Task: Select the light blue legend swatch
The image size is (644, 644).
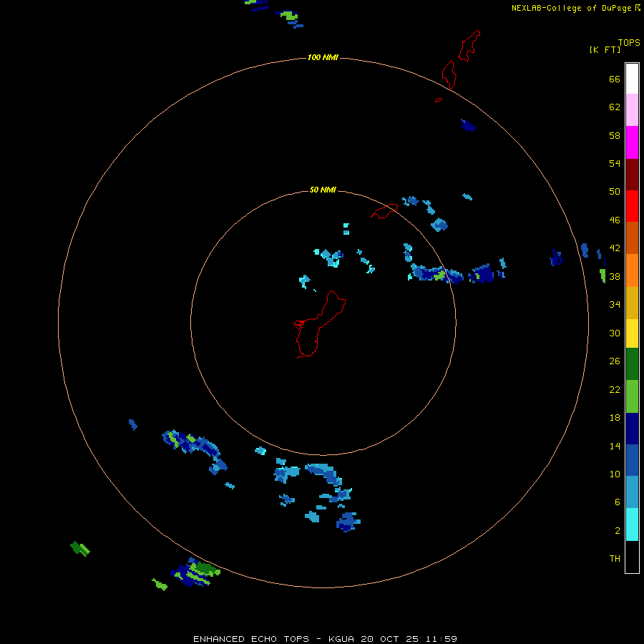Action: [x=632, y=492]
